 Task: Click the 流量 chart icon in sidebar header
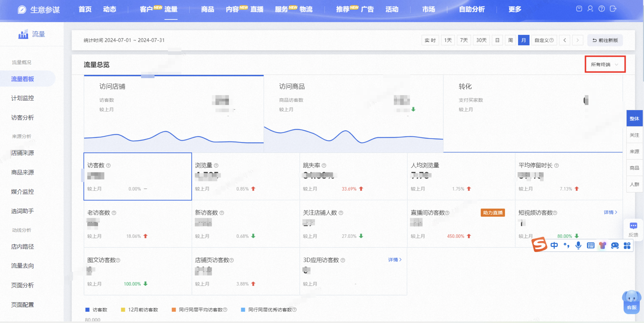tap(23, 34)
